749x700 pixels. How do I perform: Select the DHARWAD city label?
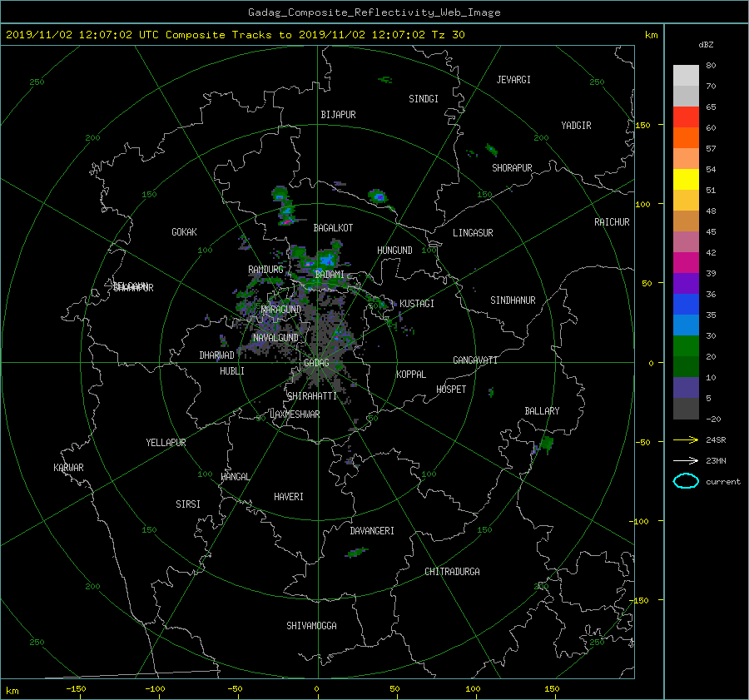(216, 355)
